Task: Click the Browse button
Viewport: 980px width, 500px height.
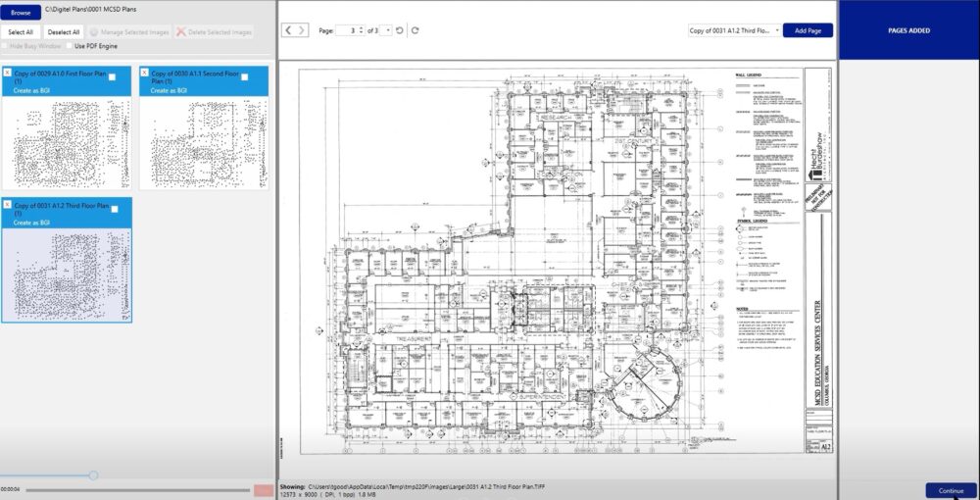Action: [x=22, y=13]
